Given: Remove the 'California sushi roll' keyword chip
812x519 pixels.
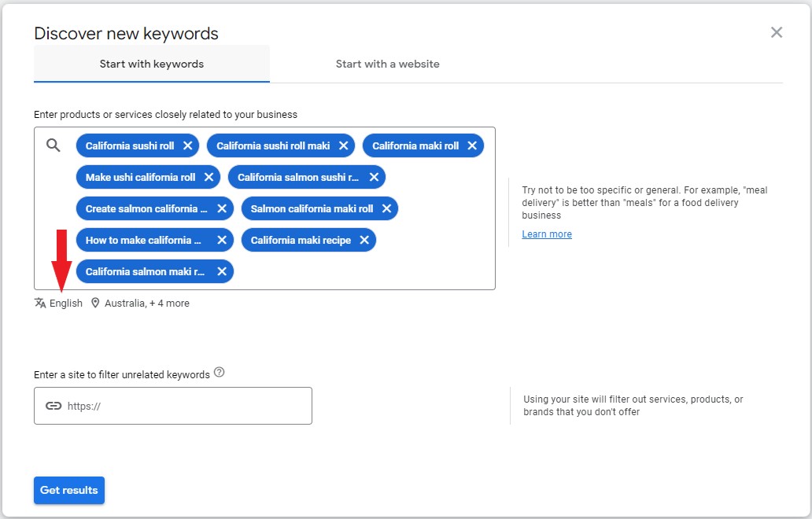Looking at the screenshot, I should tap(187, 146).
